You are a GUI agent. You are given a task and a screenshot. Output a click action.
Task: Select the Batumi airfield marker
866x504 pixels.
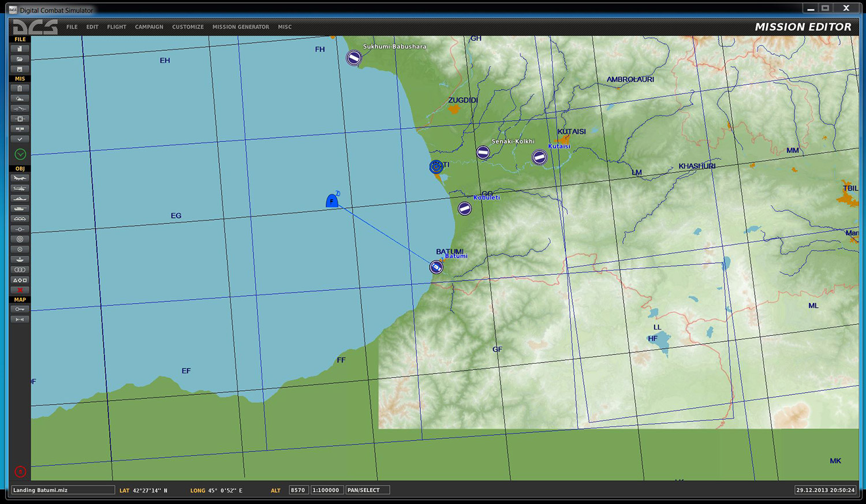click(x=436, y=267)
